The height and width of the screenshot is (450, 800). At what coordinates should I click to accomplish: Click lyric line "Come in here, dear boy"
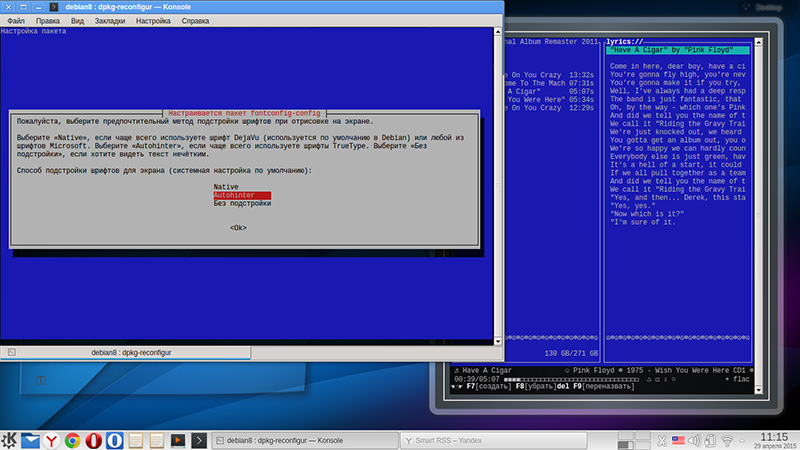coord(678,66)
